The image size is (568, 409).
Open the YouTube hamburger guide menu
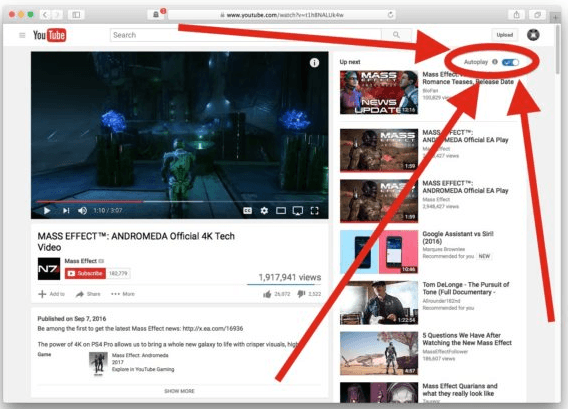(22, 35)
